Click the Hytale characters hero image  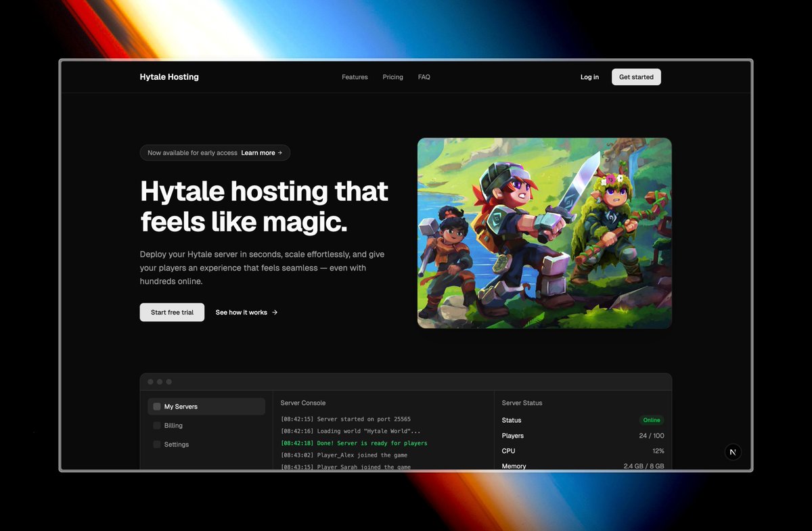click(545, 233)
